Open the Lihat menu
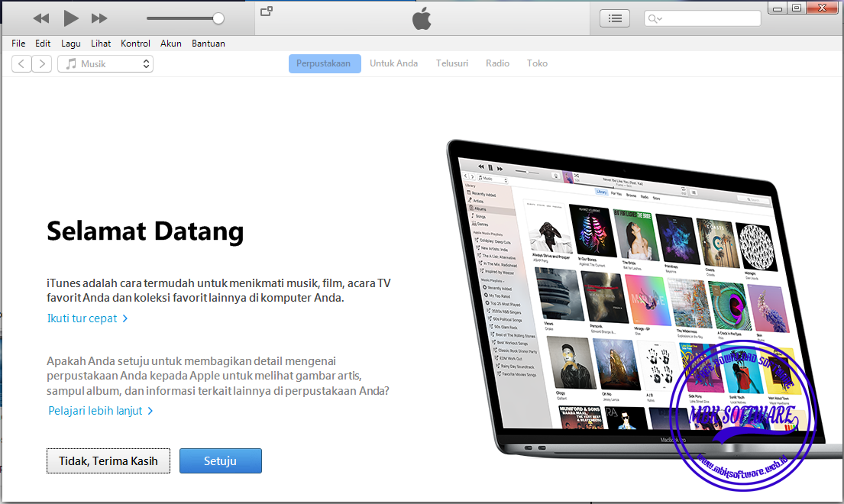844x504 pixels. (101, 44)
